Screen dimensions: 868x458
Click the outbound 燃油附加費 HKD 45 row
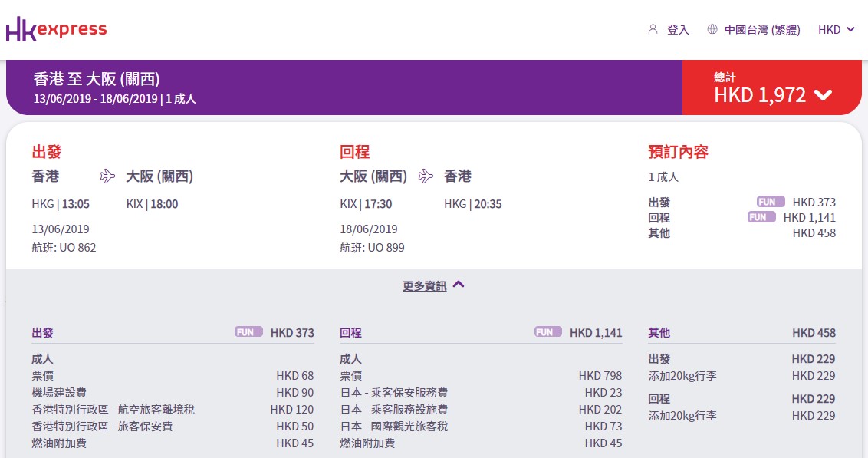[x=173, y=443]
